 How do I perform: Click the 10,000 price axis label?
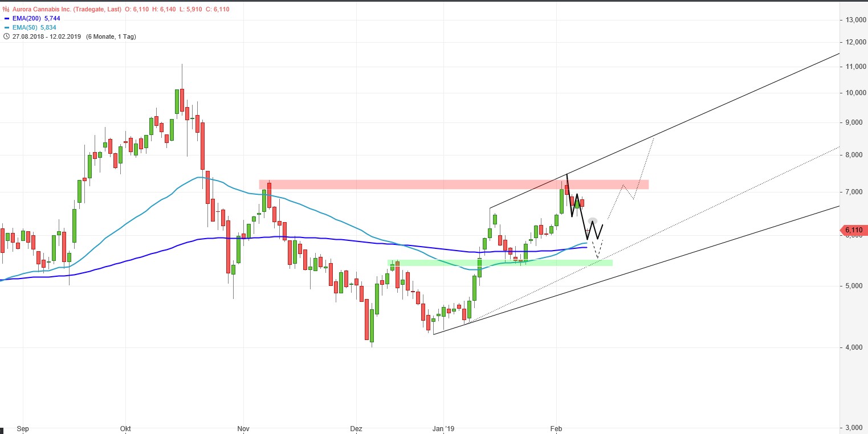click(x=855, y=93)
